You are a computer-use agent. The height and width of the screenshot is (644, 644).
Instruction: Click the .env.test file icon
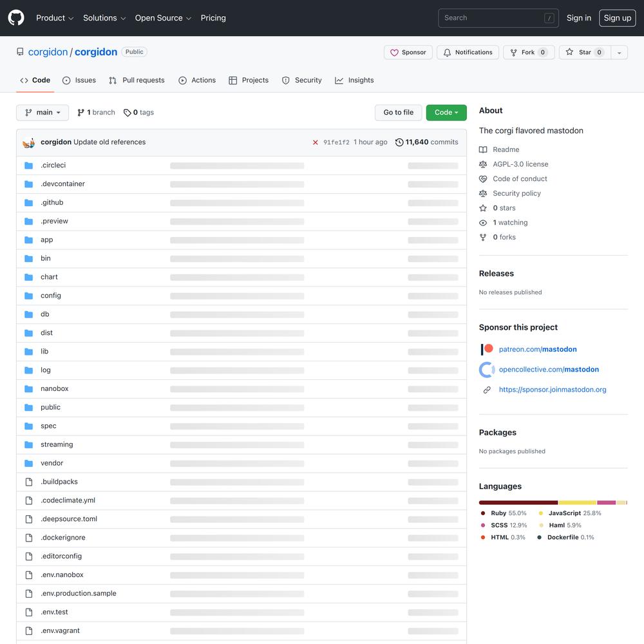click(29, 612)
